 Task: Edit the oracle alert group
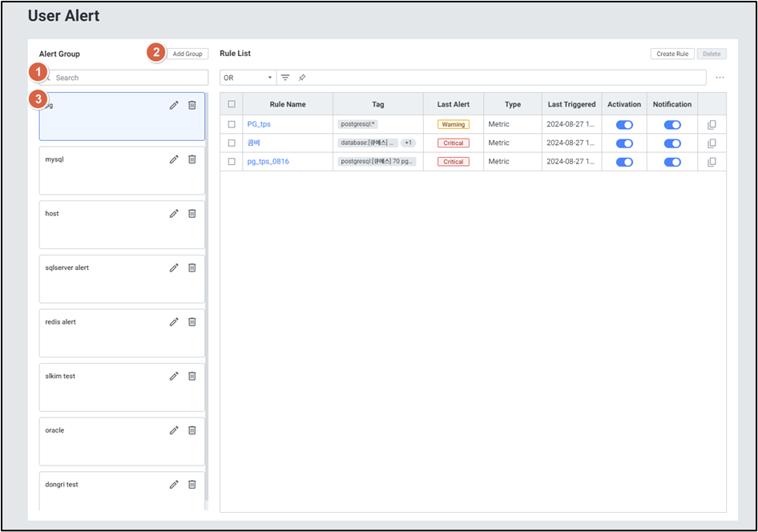tap(174, 430)
